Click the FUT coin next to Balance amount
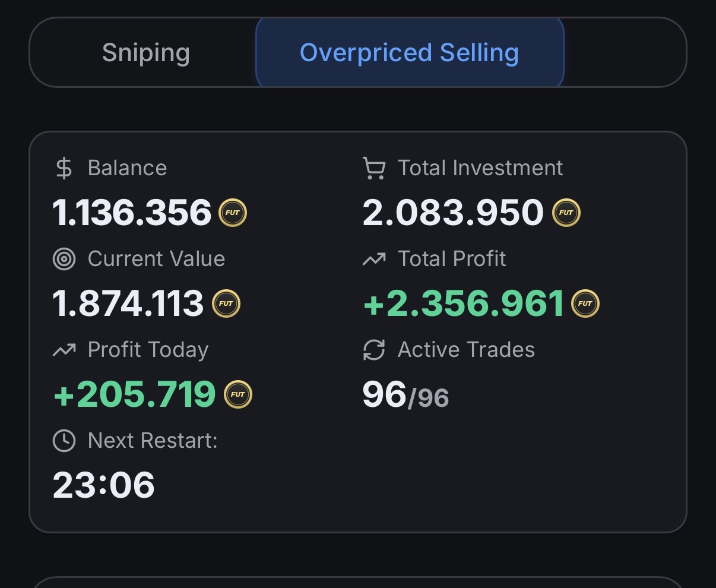The image size is (716, 588). click(233, 213)
